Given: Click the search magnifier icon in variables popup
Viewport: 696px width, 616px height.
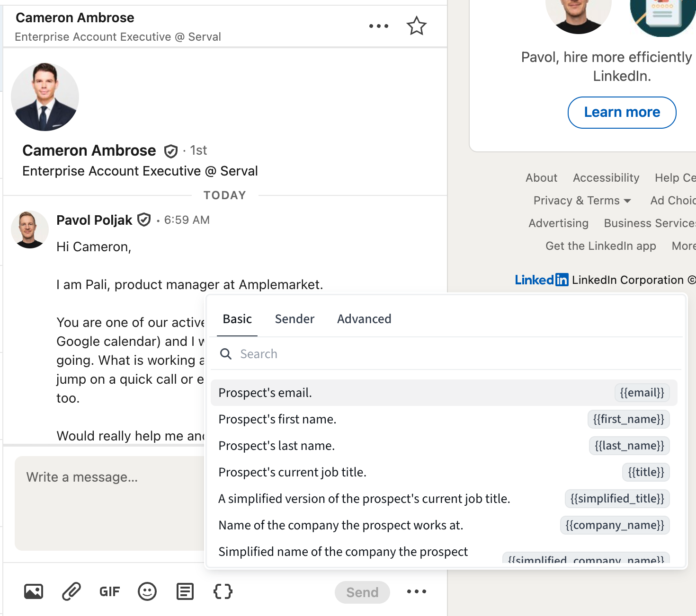Looking at the screenshot, I should tap(226, 354).
